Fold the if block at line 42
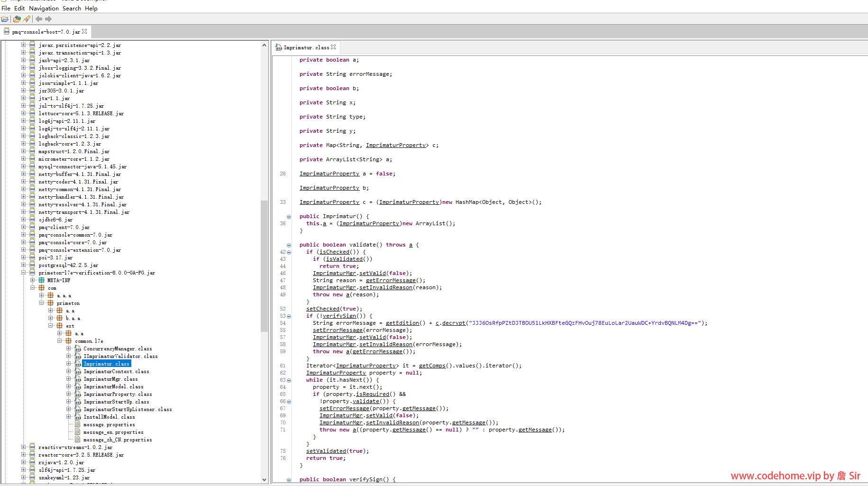 289,252
